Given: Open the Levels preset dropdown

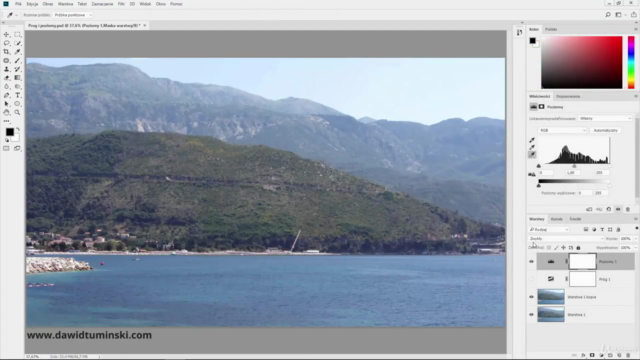Looking at the screenshot, I should pos(605,118).
